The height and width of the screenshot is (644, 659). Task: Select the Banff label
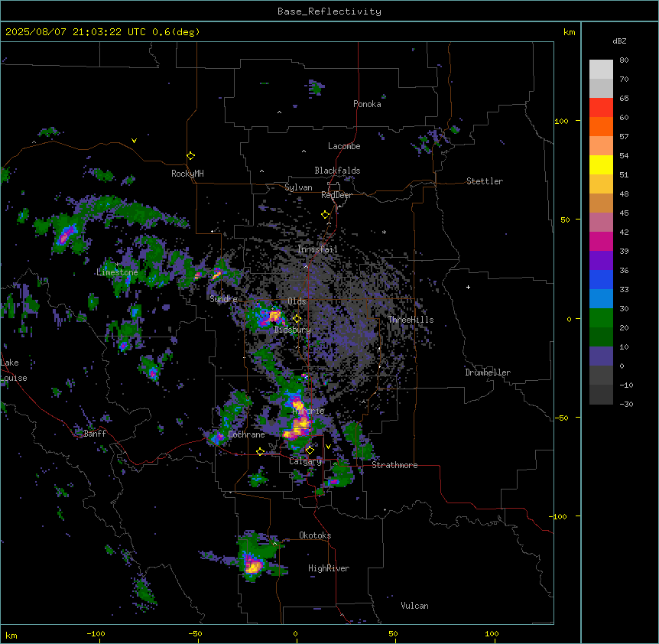tap(95, 434)
